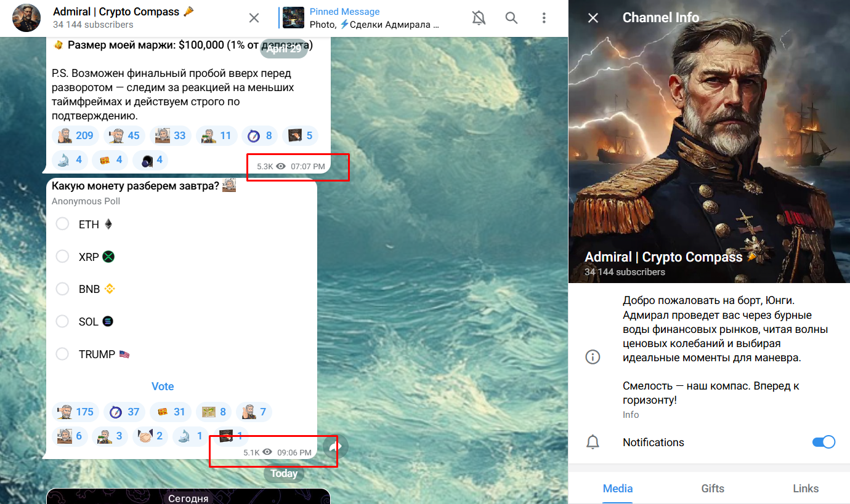Image resolution: width=850 pixels, height=504 pixels.
Task: Switch to the Links tab
Action: point(806,489)
